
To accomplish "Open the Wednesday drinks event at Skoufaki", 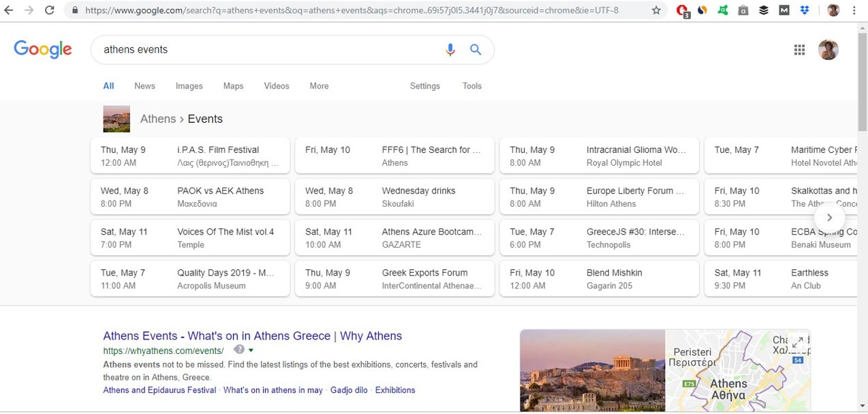I will click(x=394, y=196).
